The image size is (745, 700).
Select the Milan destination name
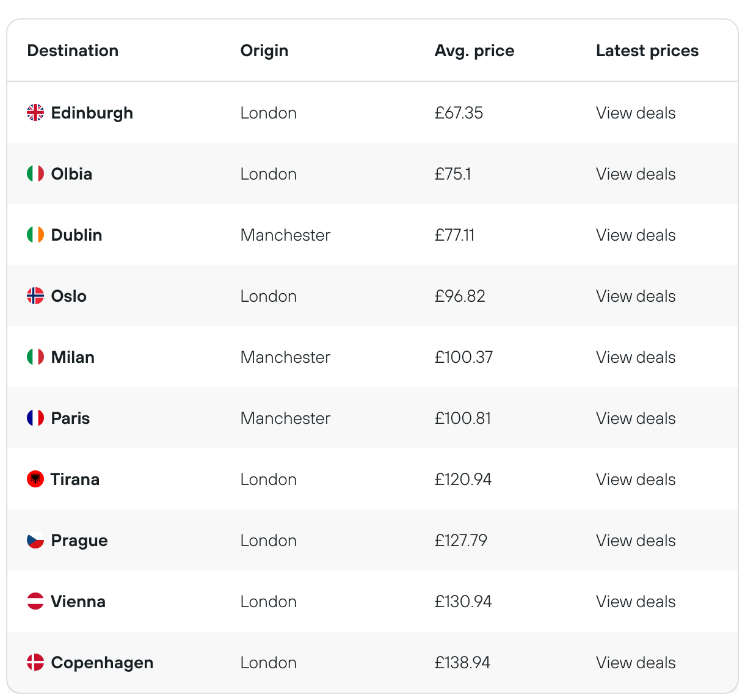pos(73,357)
